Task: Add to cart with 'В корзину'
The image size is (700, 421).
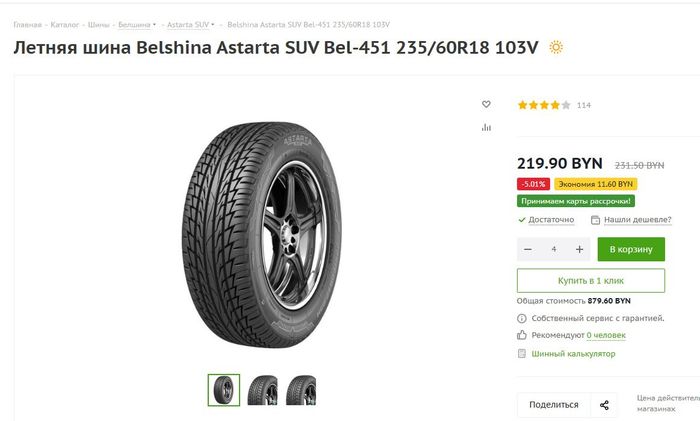Action: 631,249
